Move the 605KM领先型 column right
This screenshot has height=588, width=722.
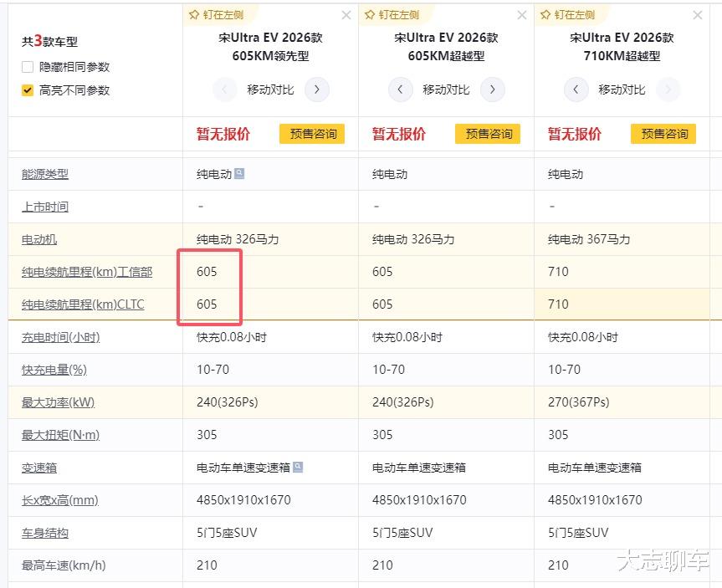click(316, 89)
